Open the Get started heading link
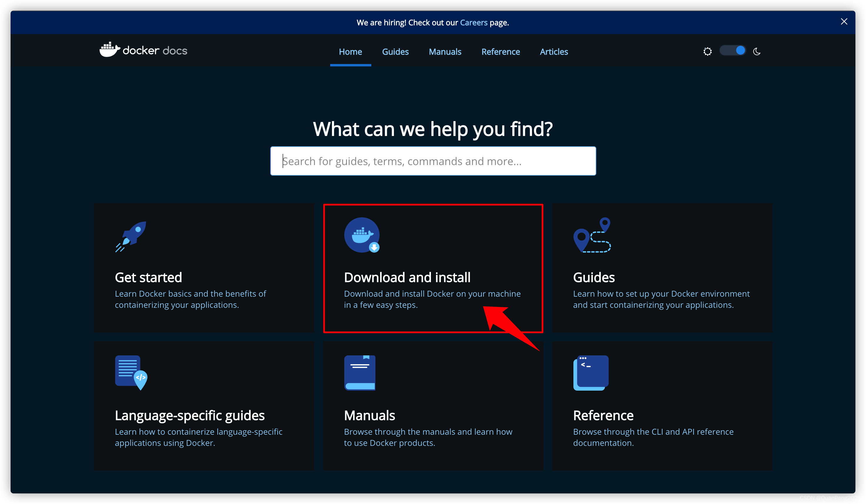The width and height of the screenshot is (866, 504). (x=148, y=277)
